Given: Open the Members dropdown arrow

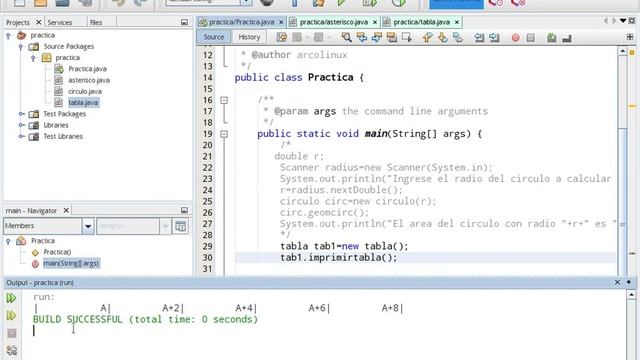Looking at the screenshot, I should tap(88, 226).
